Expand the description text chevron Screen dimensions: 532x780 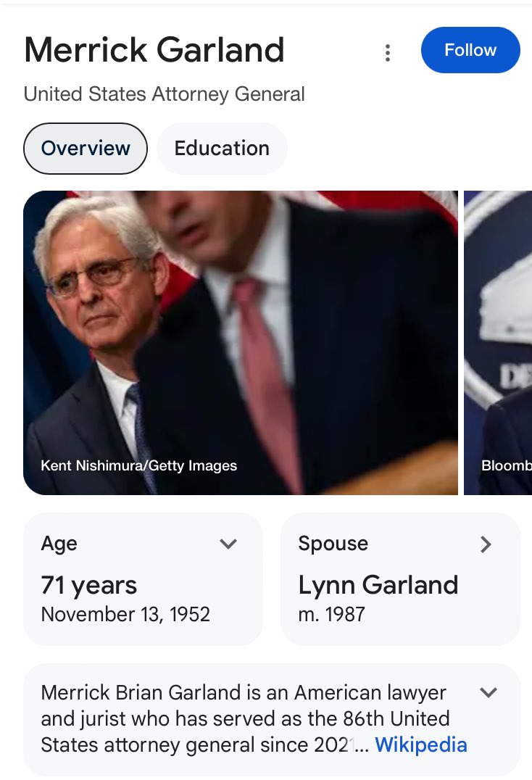tap(489, 692)
